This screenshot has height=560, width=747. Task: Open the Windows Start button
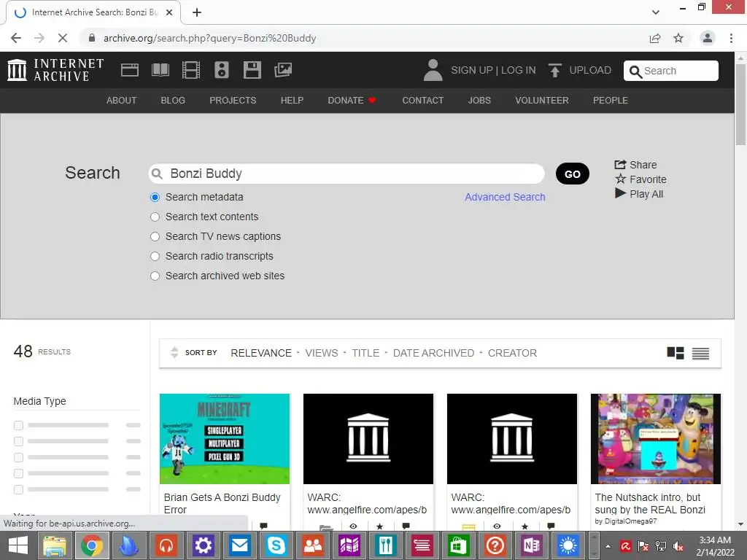[x=18, y=545]
